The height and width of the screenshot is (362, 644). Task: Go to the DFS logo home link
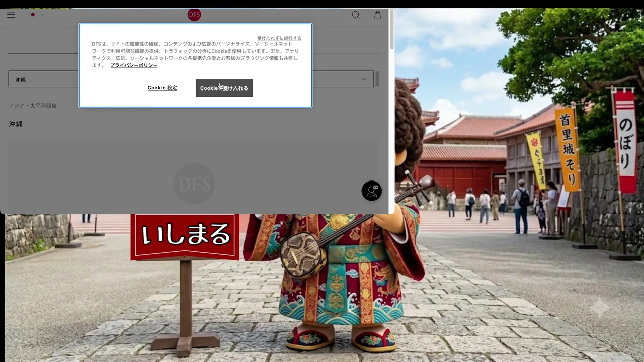194,15
